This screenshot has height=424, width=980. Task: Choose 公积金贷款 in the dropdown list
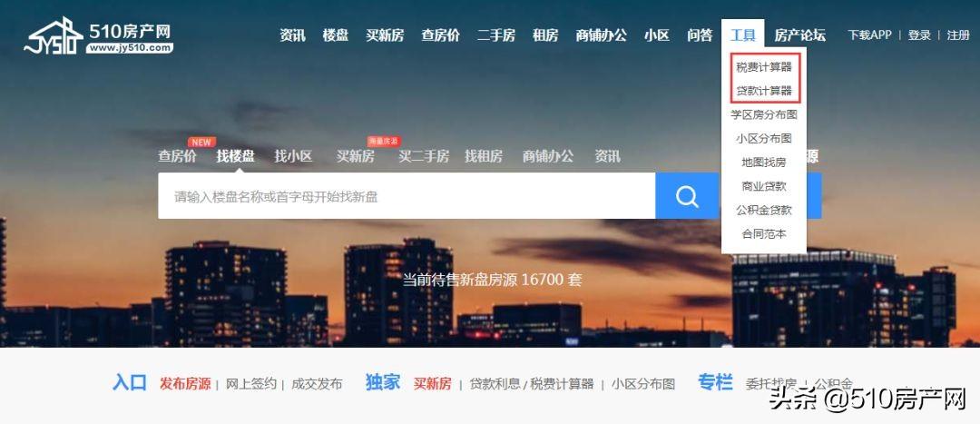tap(764, 210)
